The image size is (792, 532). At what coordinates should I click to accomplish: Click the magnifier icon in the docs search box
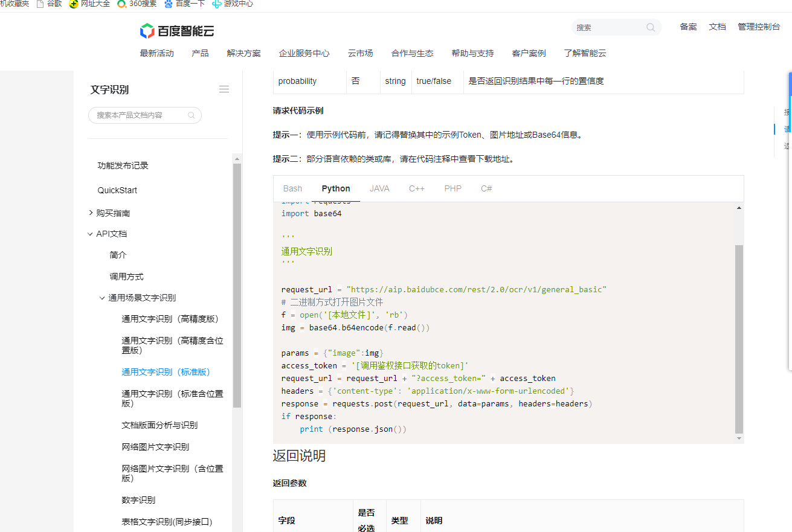[x=192, y=115]
